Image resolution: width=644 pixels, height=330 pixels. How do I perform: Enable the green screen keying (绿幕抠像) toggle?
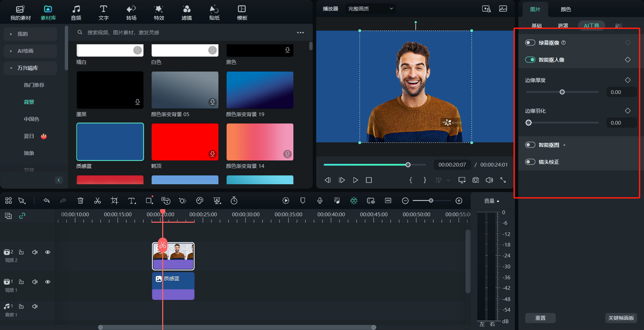(x=530, y=43)
